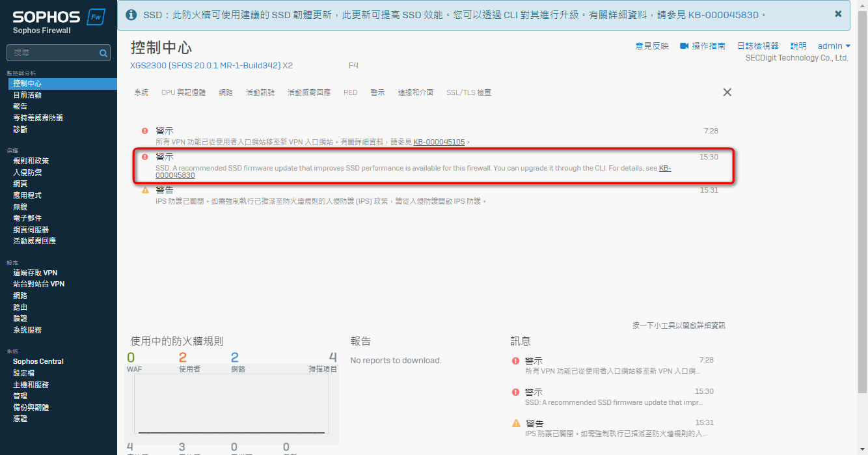
Task: Switch to the CPU 與記憶體 tab
Action: click(x=183, y=92)
